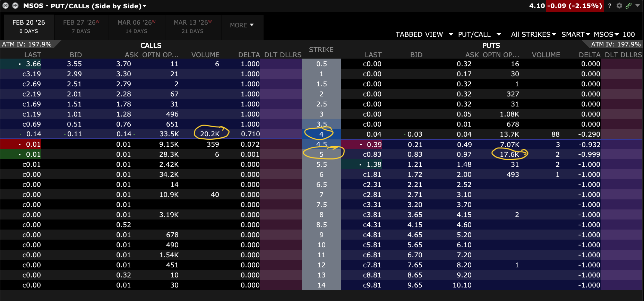Click the 0.14 ask on strike 4 call

point(124,134)
